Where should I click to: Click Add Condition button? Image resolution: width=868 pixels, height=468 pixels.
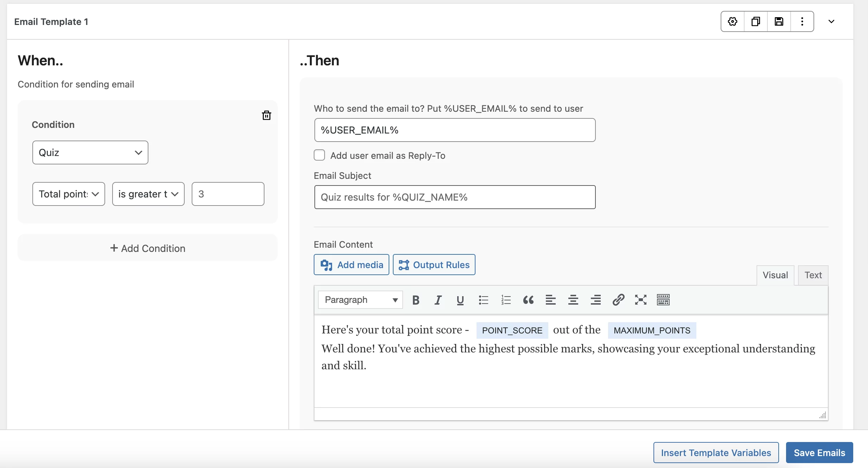(148, 248)
